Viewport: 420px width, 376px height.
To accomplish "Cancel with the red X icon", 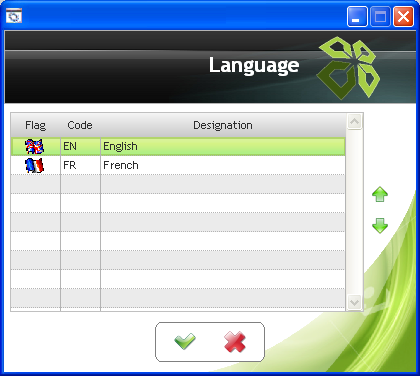I will click(x=235, y=342).
